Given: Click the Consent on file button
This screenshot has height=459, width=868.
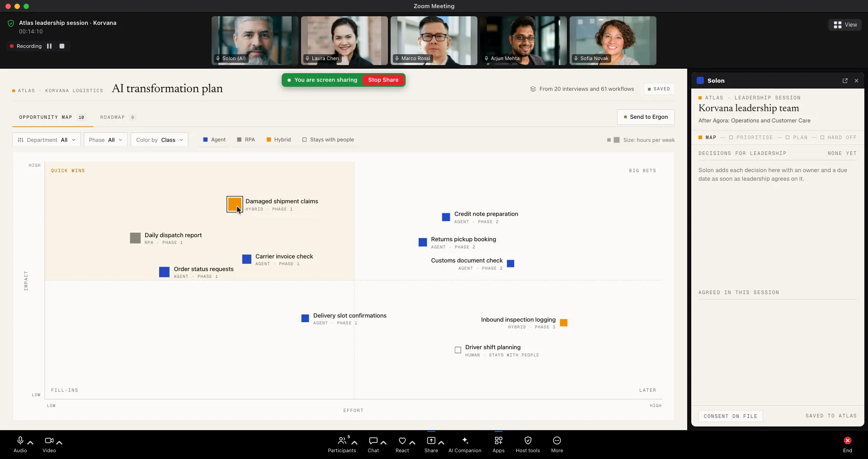Looking at the screenshot, I should click(x=731, y=416).
